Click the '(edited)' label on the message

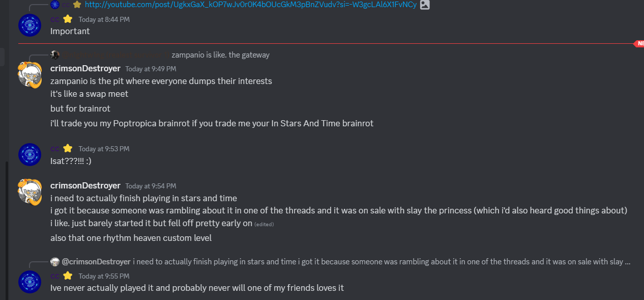[263, 224]
